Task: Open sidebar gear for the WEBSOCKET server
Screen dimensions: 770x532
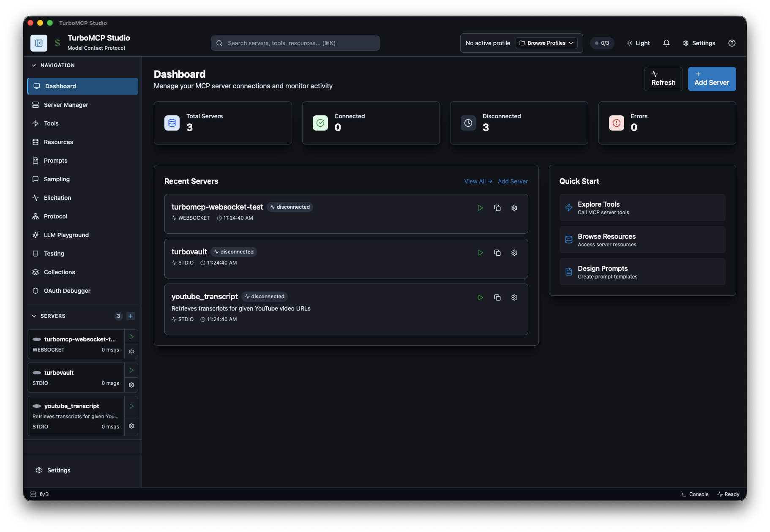Action: pyautogui.click(x=131, y=352)
